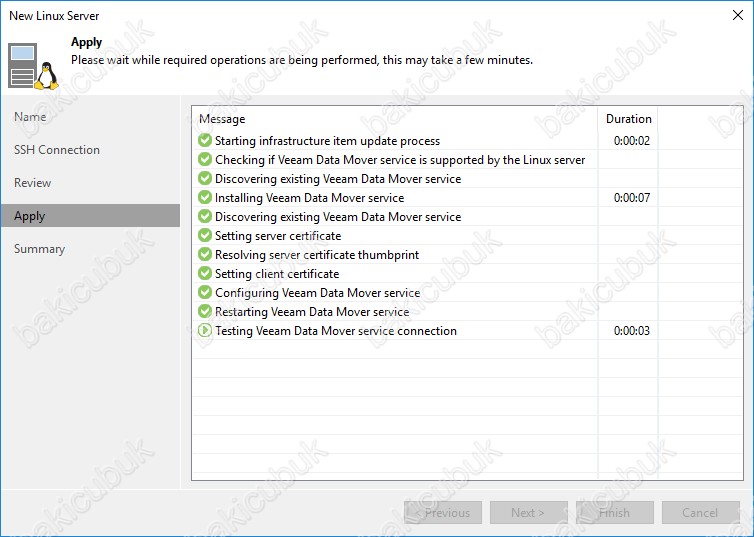The width and height of the screenshot is (754, 537).
Task: Click duration value 0:00:07
Action: click(631, 197)
